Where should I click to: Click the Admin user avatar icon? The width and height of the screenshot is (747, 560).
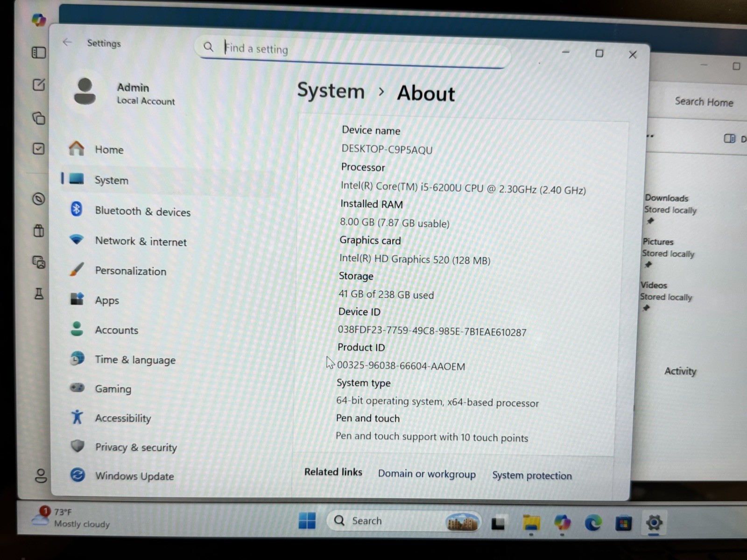85,91
